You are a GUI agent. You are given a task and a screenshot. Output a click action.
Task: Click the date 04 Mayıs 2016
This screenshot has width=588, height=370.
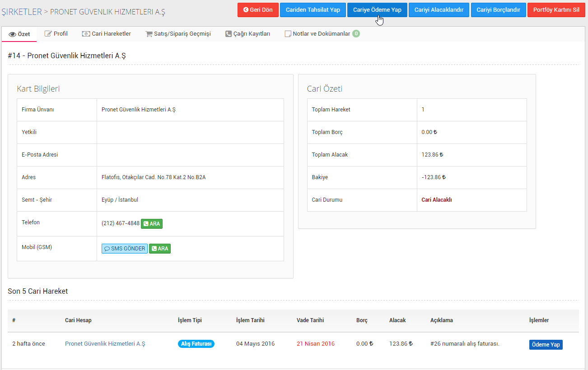(x=255, y=344)
